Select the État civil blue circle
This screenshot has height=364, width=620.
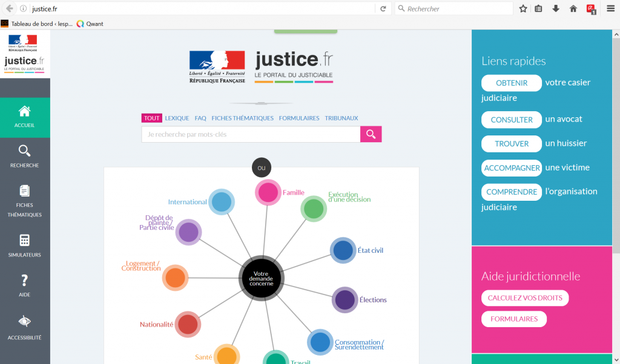[x=343, y=250]
